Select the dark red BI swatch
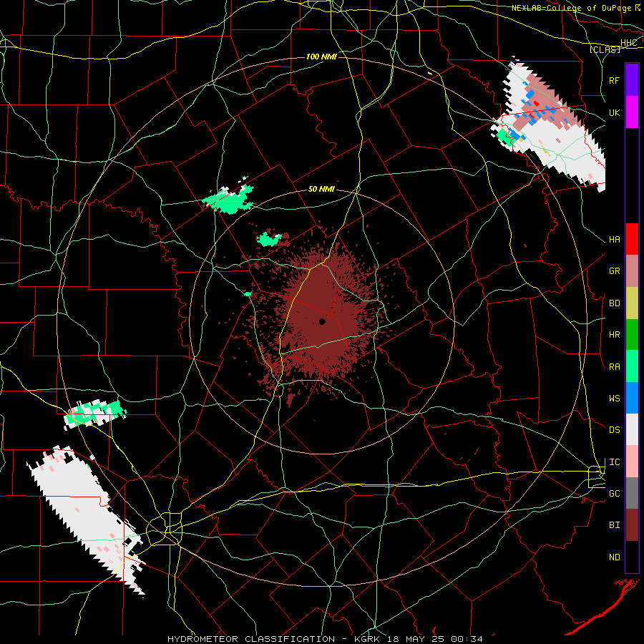The image size is (644, 644). (x=632, y=525)
